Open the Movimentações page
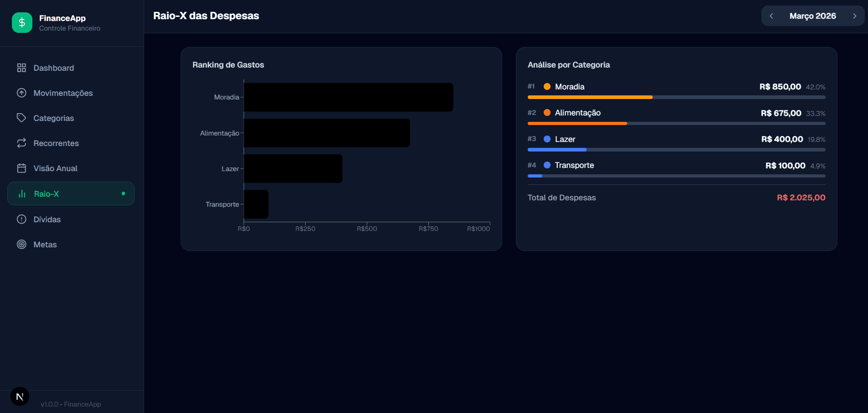The width and height of the screenshot is (868, 413). [x=63, y=93]
